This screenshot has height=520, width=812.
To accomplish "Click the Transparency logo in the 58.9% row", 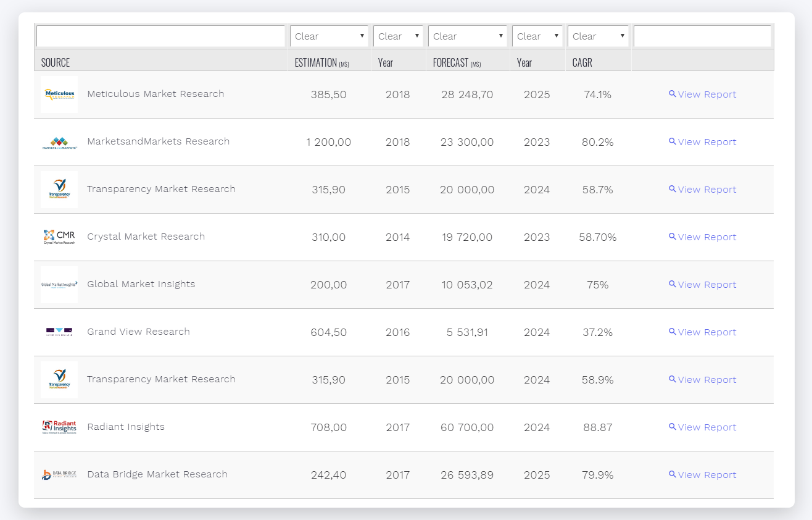I will point(59,380).
